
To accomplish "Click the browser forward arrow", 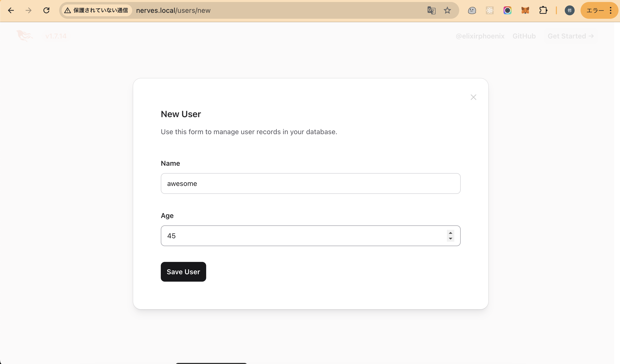I will [29, 10].
